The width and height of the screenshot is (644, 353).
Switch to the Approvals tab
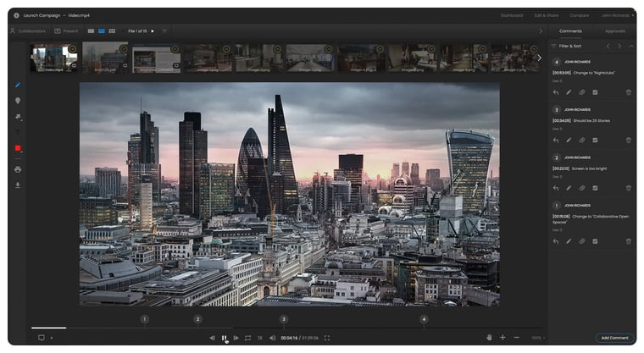(614, 30)
